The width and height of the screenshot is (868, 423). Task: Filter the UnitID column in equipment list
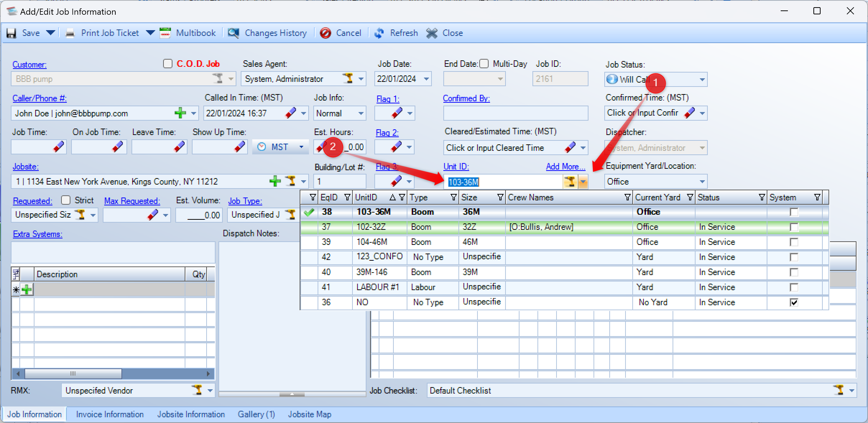tap(402, 197)
